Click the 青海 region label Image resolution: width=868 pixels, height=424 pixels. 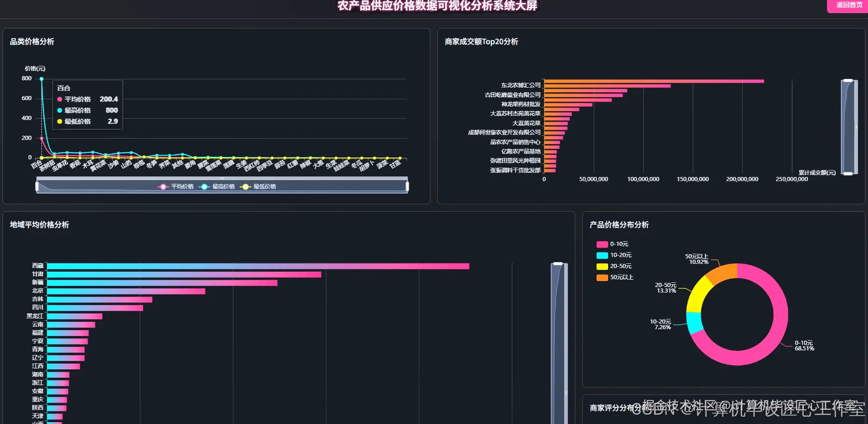point(38,349)
